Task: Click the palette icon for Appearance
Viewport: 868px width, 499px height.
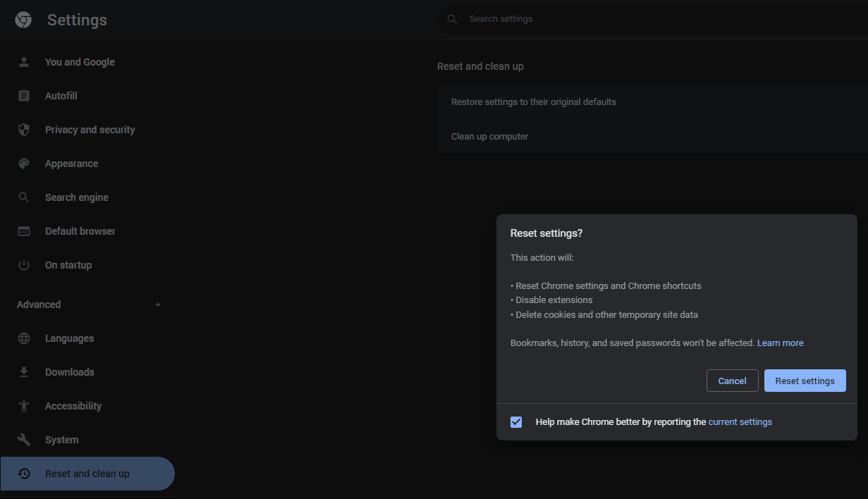Action: (x=24, y=164)
